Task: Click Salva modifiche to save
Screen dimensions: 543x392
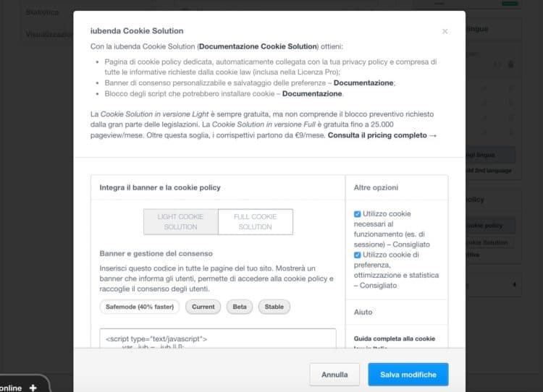Action: 408,375
